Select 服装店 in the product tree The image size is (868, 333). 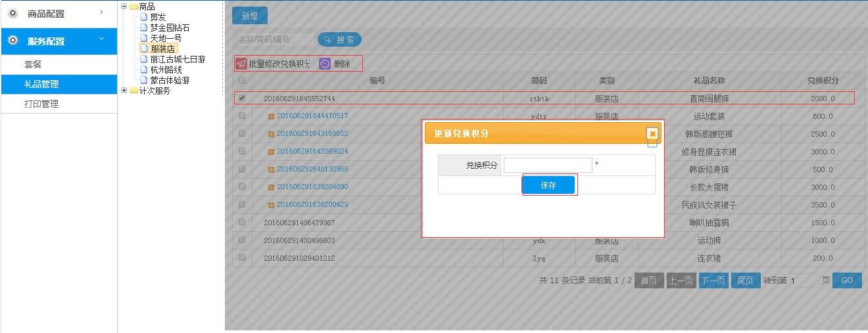162,49
